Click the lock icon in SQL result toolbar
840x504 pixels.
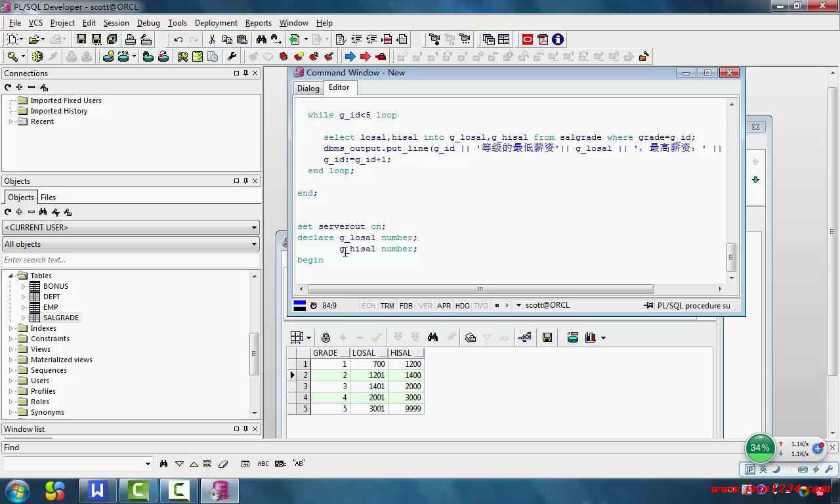click(325, 337)
